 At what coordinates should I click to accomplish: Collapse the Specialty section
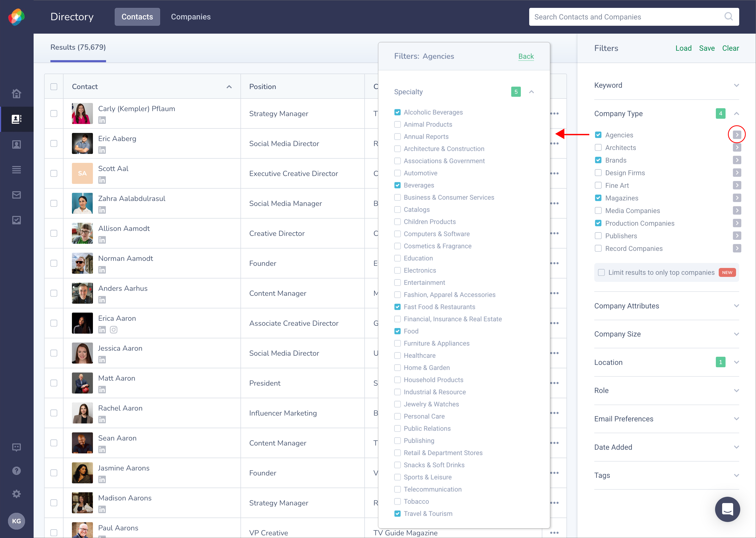(531, 92)
